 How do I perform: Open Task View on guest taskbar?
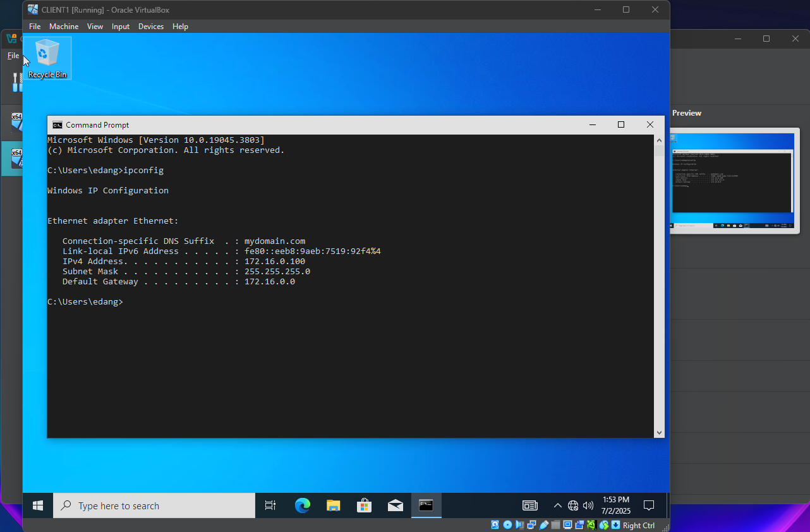pyautogui.click(x=270, y=505)
